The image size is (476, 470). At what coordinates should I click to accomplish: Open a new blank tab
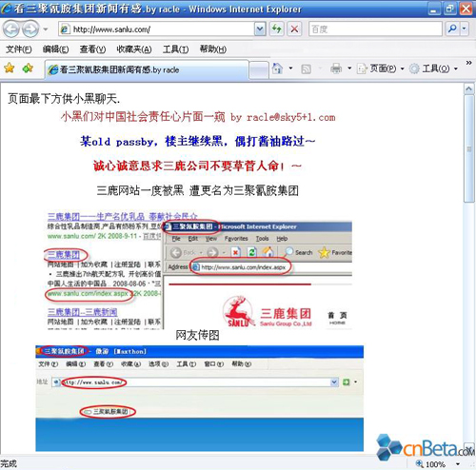pos(259,70)
